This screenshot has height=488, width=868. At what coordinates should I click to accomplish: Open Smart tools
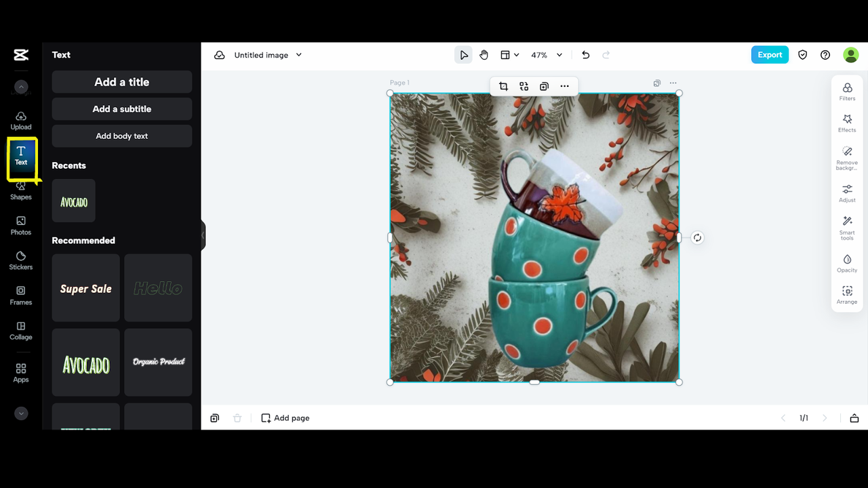tap(847, 228)
